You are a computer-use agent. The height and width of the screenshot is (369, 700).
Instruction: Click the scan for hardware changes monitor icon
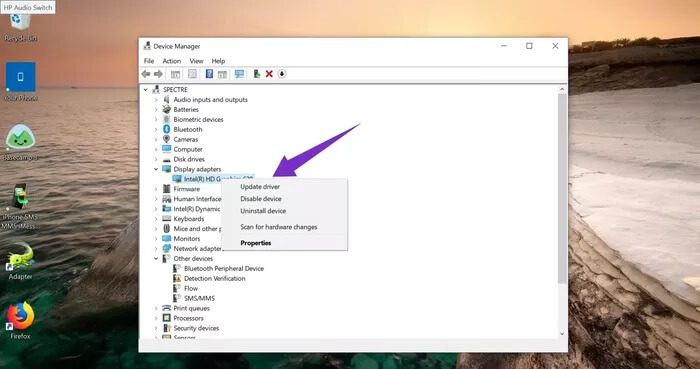239,74
